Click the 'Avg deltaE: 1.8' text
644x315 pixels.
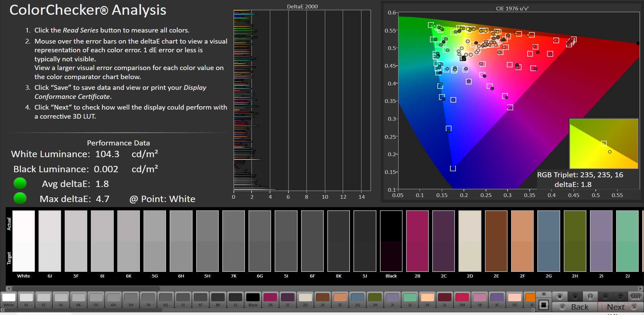(75, 184)
